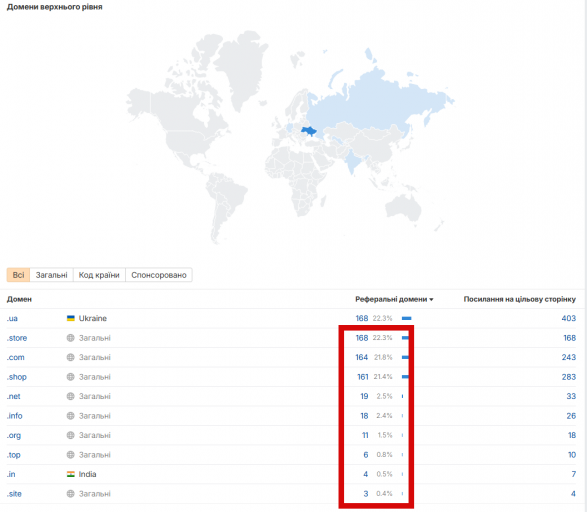Open the .top domain link
Image resolution: width=587 pixels, height=512 pixels.
(x=13, y=455)
